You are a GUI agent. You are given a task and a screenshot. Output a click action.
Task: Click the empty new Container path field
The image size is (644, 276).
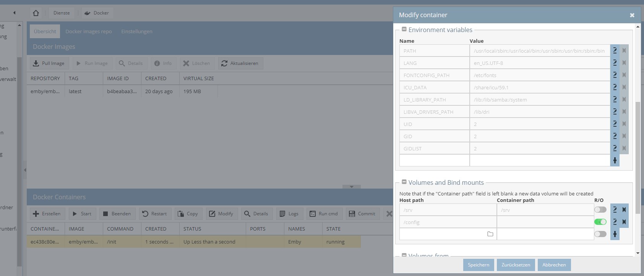545,234
